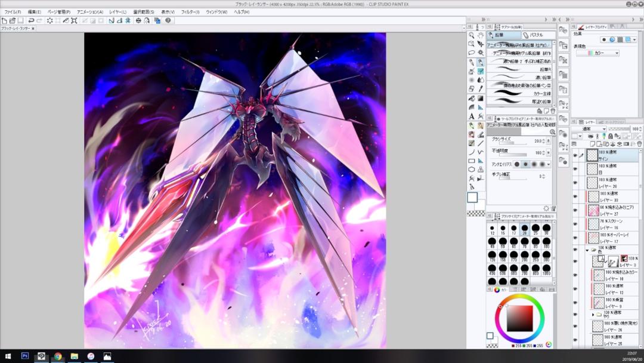644x363 pixels.
Task: Toggle visibility of レイヤー 10
Action: [575, 275]
